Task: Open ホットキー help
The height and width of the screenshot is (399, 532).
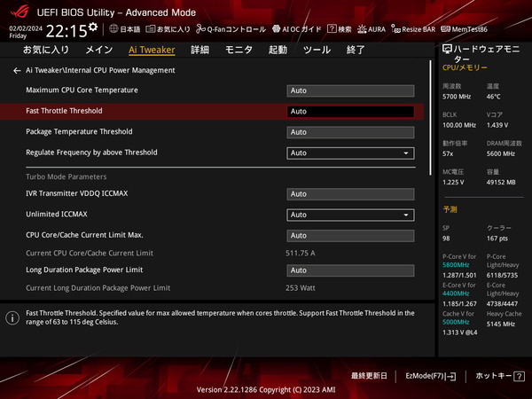Action: (500, 376)
